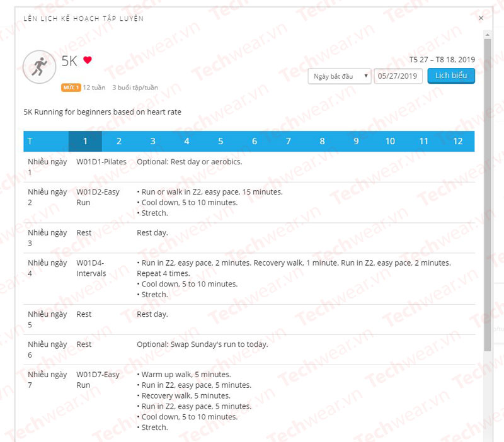This screenshot has width=504, height=442.
Task: Click the Nhiều ngày 3 row label
Action: tap(47, 238)
